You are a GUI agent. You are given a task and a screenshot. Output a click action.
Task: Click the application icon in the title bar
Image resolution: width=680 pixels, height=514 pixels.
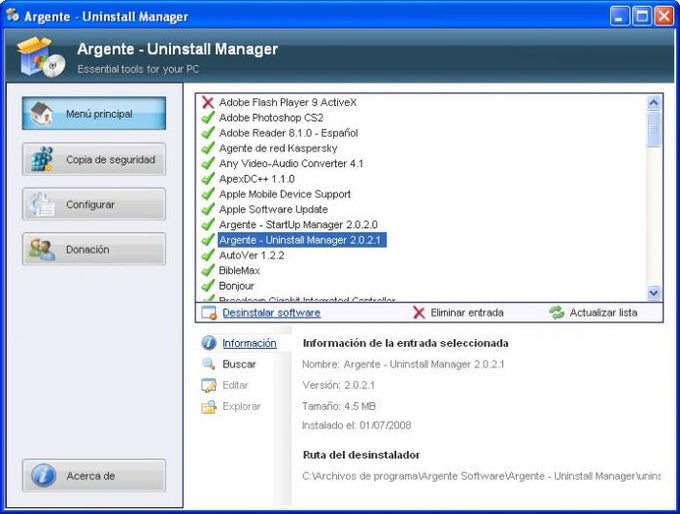(13, 16)
